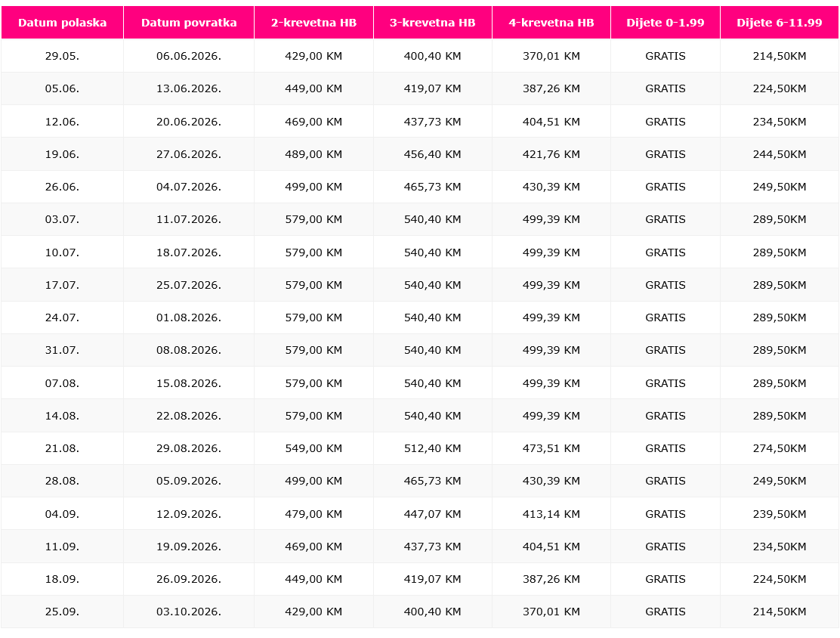Click the "4-krevetna HB" column header
Viewport: 840px width, 638px height.
(551, 23)
